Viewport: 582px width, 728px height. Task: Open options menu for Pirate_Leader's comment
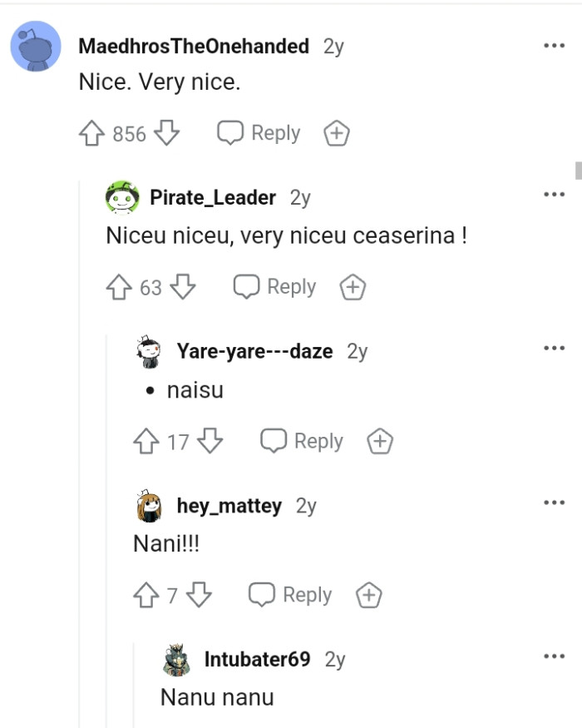coord(554,193)
